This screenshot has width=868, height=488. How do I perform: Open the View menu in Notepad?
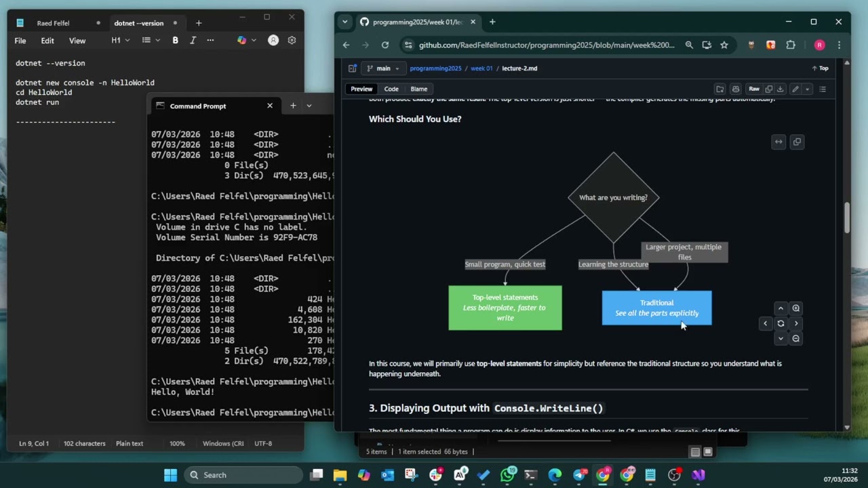tap(77, 41)
